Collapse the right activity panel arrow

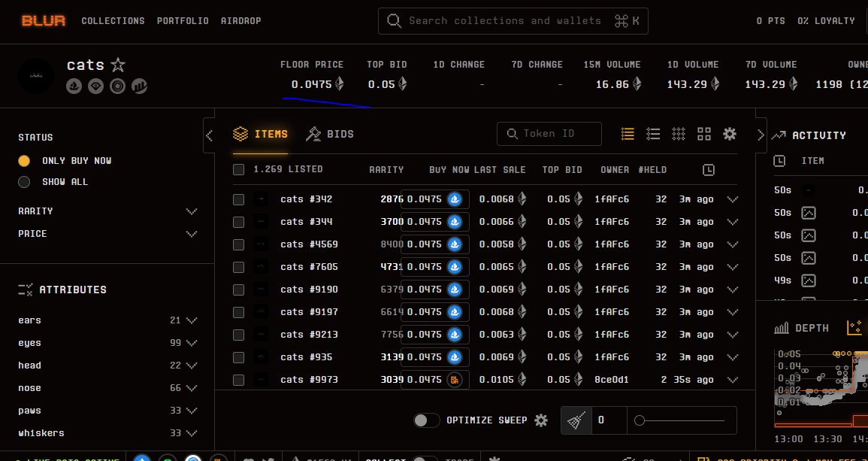pos(761,135)
